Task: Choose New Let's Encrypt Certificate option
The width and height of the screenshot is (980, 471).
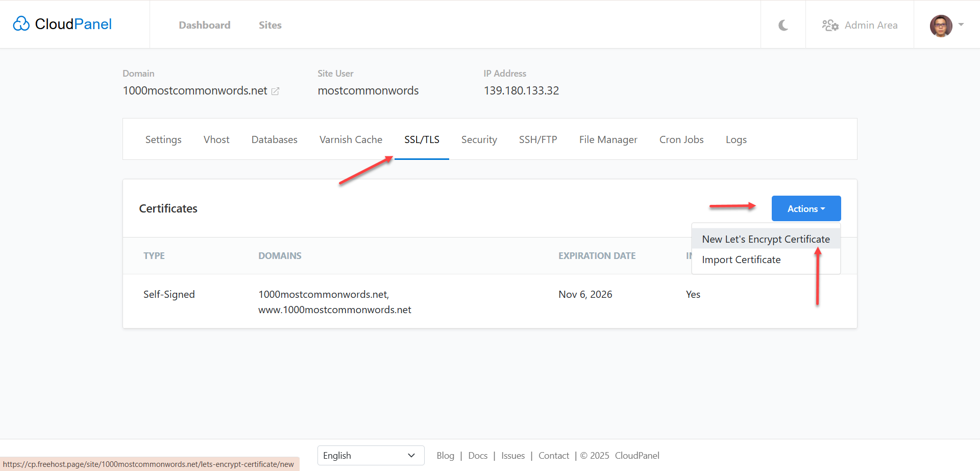Action: click(766, 239)
